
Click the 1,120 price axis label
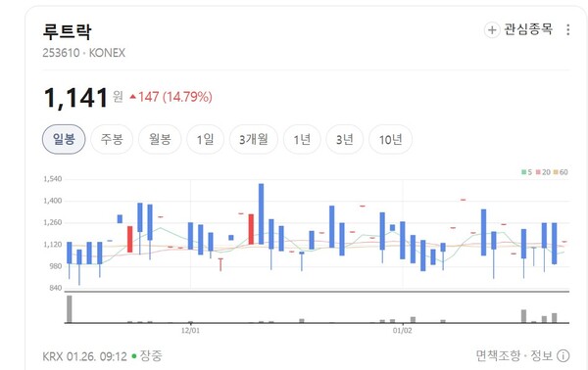click(53, 245)
